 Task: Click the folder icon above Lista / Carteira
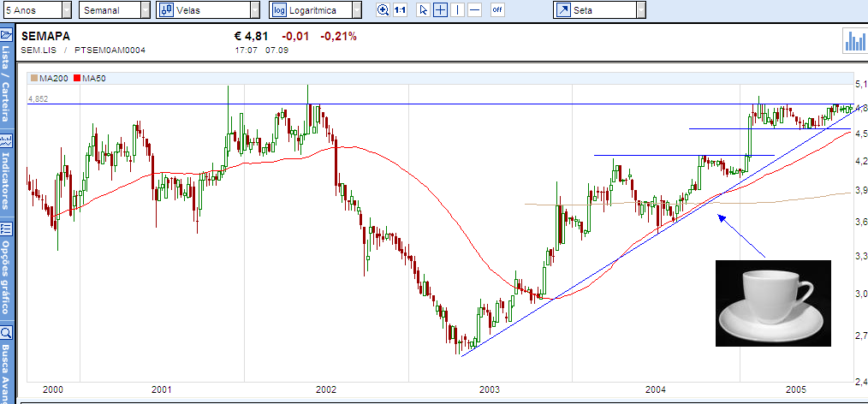coord(6,34)
